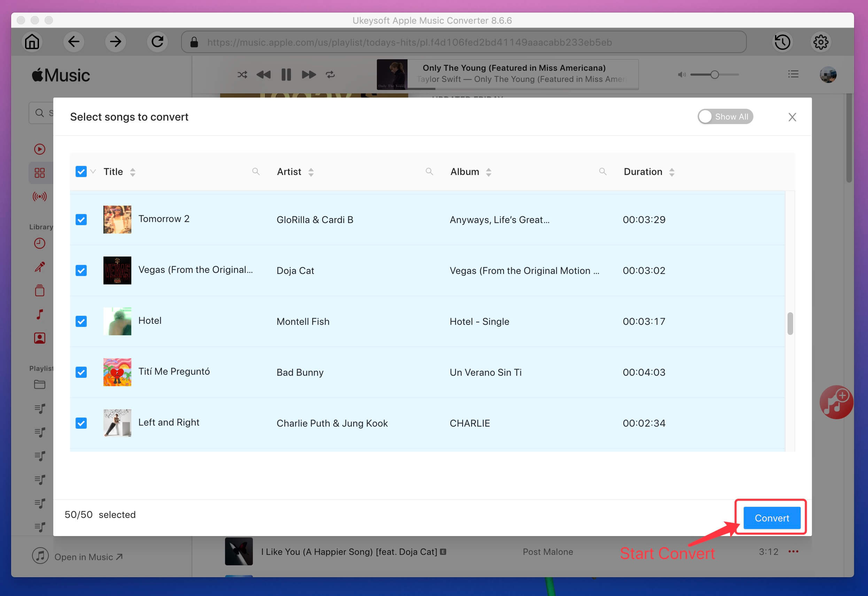
Task: Click Hotel album art thumbnail
Action: [x=117, y=321]
